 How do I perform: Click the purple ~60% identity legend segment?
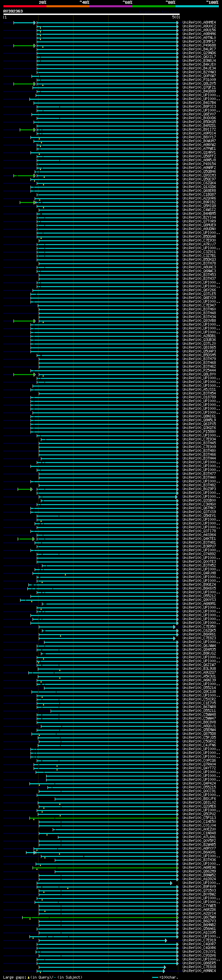point(111,6)
